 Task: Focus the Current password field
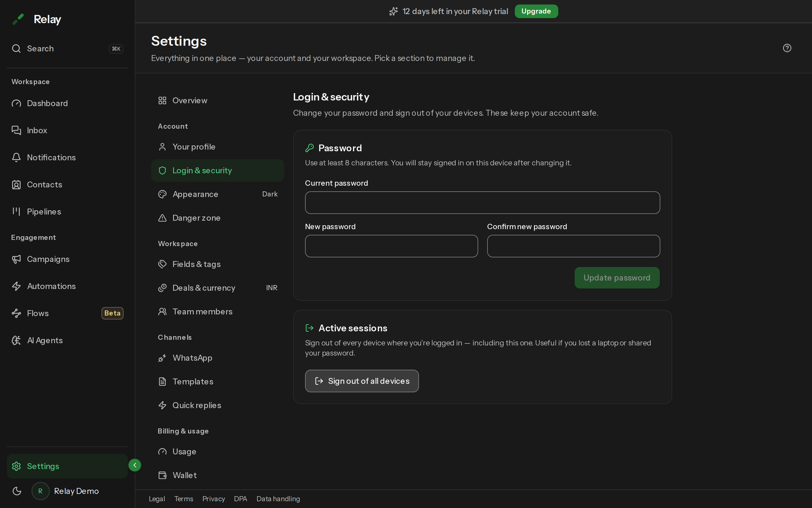click(482, 203)
